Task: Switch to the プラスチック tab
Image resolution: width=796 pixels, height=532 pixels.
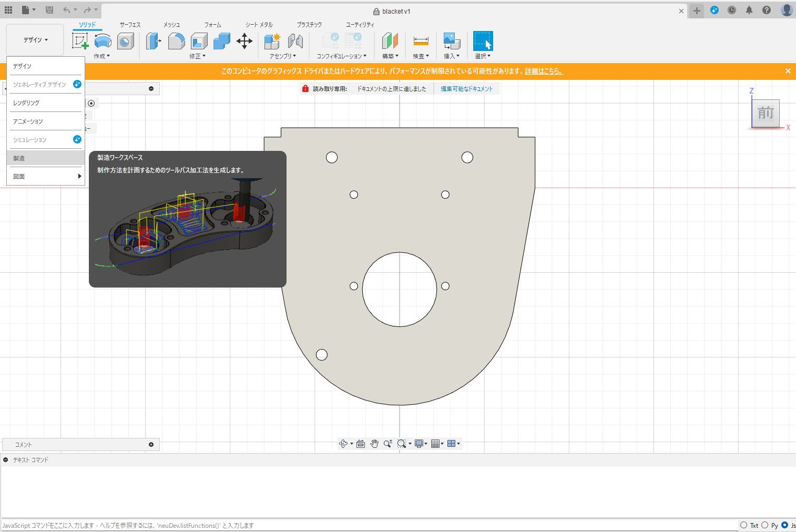Action: tap(309, 25)
